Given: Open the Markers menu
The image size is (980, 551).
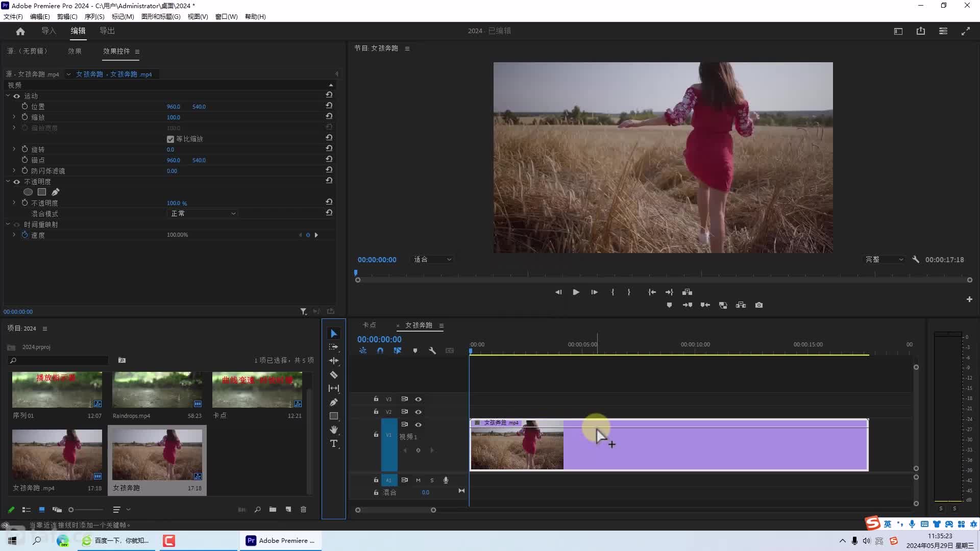Looking at the screenshot, I should coord(122,16).
